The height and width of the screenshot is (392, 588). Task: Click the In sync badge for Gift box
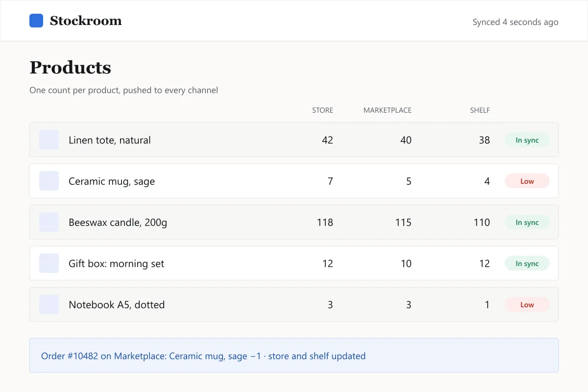(x=527, y=264)
